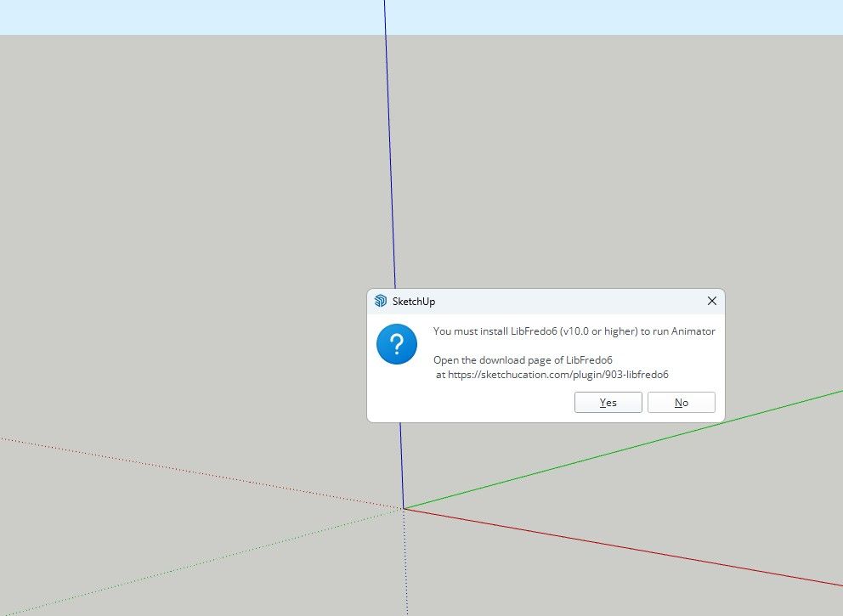Click the Yes button in the dialog
The width and height of the screenshot is (843, 616).
coord(608,403)
